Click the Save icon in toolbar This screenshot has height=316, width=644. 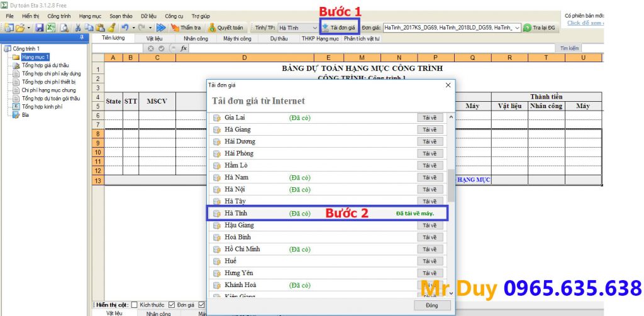(x=39, y=28)
